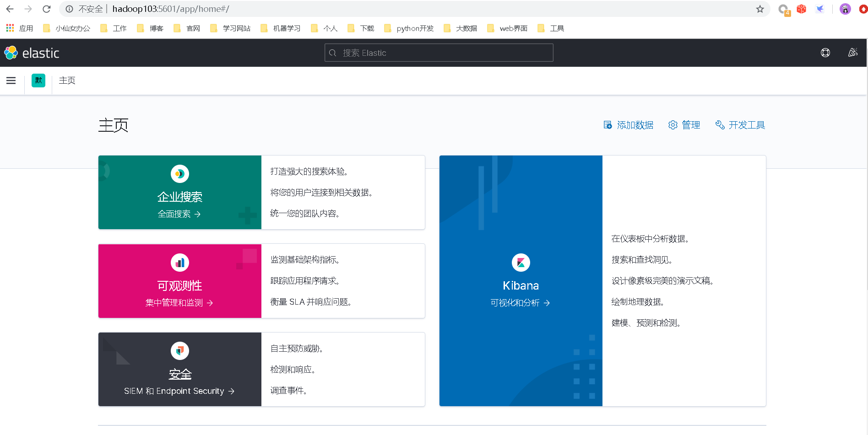Reload the page with the refresh icon
Screen dimensions: 868x435
tap(46, 9)
